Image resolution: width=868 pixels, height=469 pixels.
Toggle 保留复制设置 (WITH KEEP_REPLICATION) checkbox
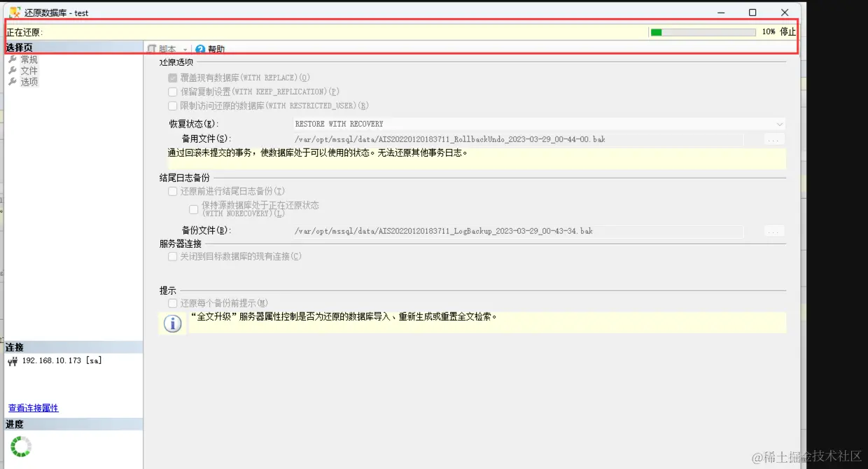[x=173, y=92]
